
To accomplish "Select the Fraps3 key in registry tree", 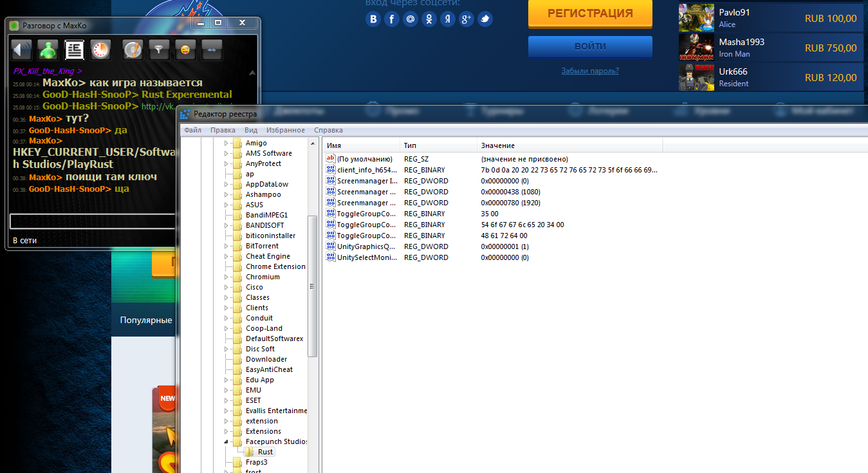I will tap(257, 462).
